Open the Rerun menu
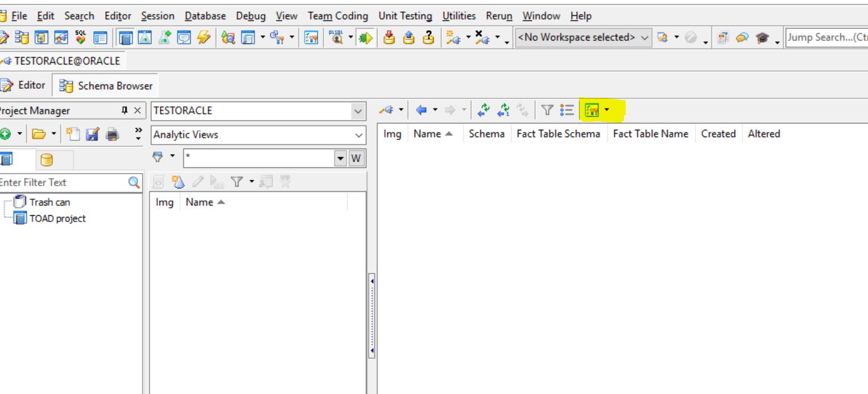This screenshot has height=394, width=868. tap(499, 16)
